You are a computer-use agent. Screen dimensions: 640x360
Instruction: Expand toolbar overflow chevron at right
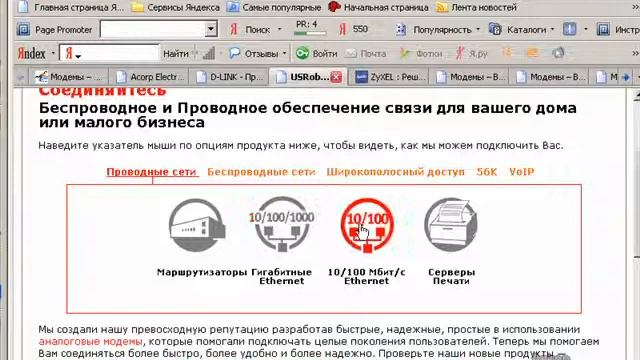(635, 53)
